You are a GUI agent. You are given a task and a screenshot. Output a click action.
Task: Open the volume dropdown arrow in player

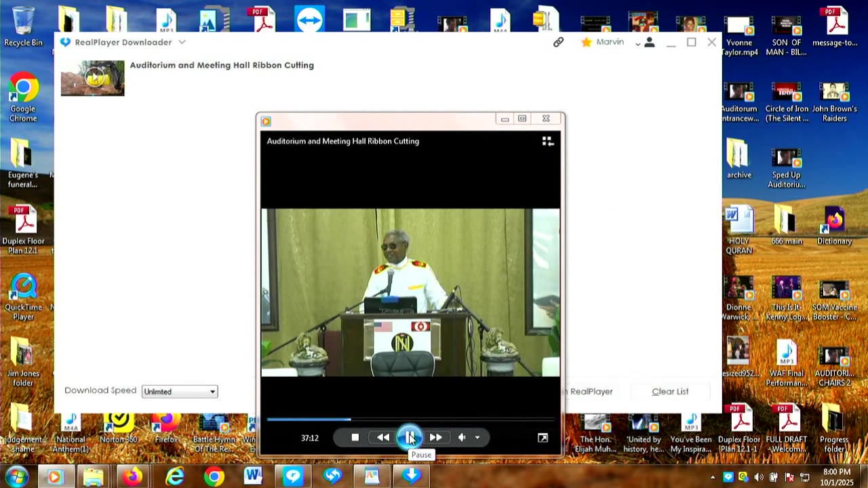click(477, 438)
